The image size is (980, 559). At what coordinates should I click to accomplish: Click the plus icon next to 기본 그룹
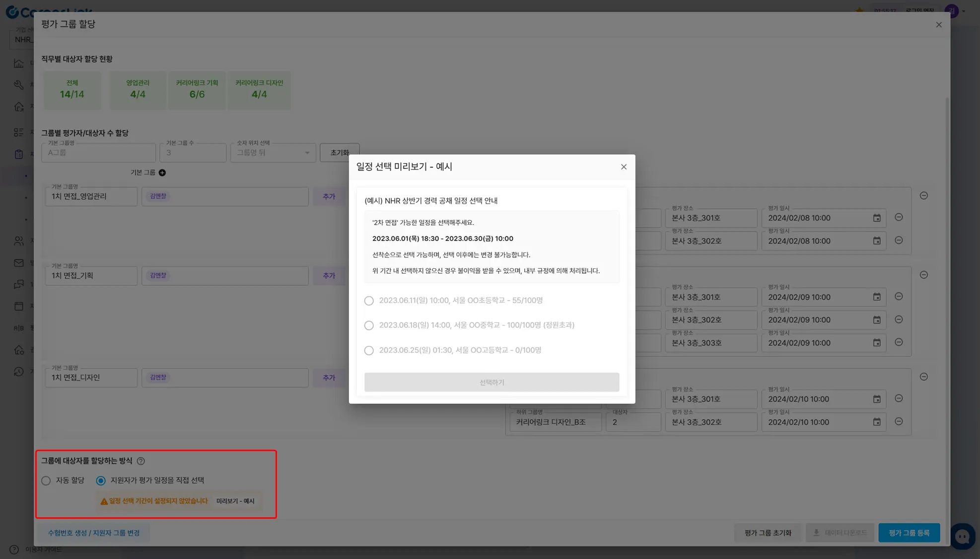(162, 172)
